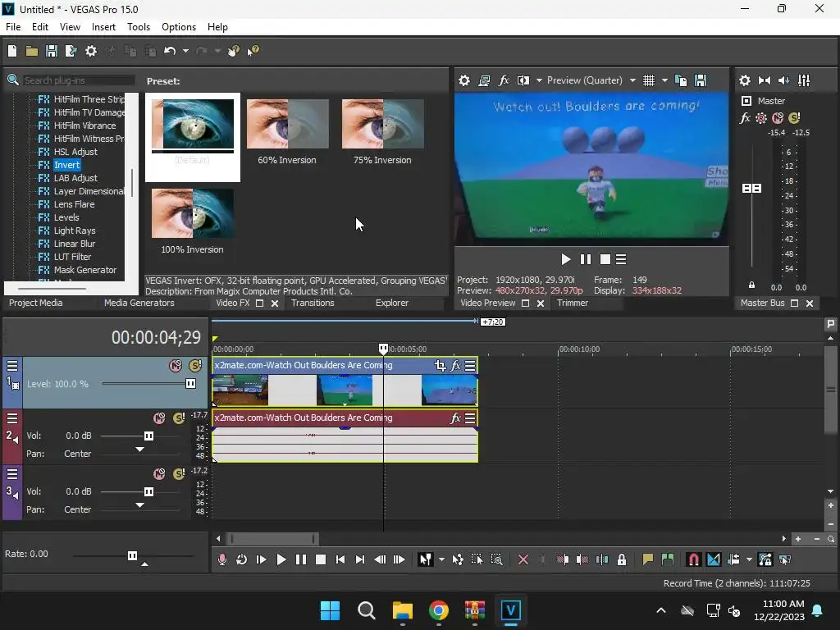Screen dimensions: 840x630
Task: Toggle preview on external monitor icon
Action: click(484, 80)
